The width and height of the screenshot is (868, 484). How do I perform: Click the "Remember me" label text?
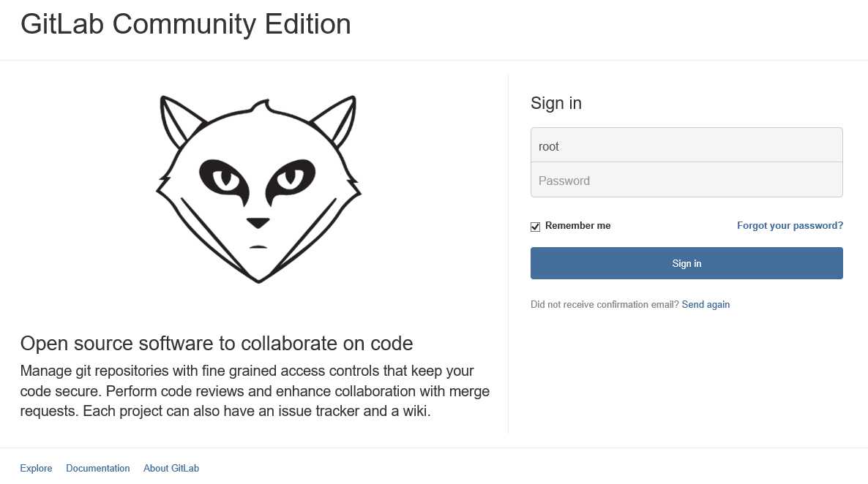tap(578, 226)
